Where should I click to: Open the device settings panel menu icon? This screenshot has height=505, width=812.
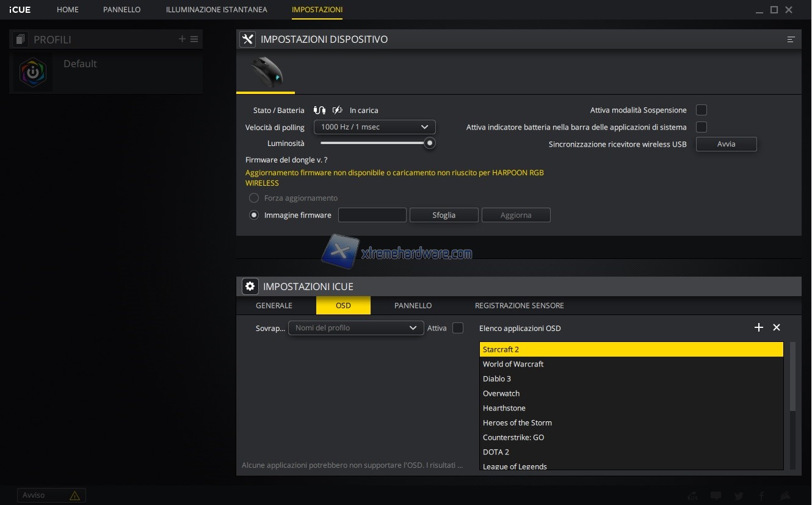pyautogui.click(x=791, y=40)
